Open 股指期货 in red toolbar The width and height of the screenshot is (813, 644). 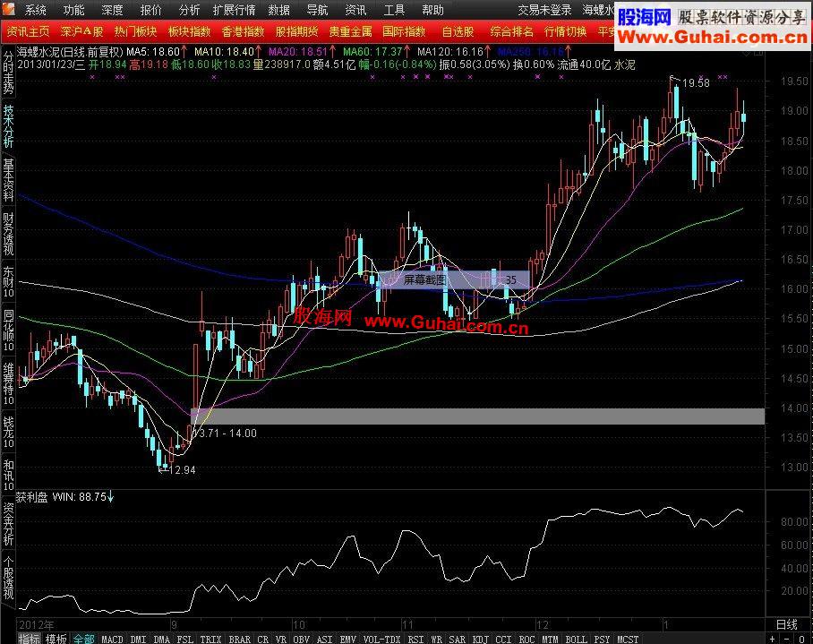pos(296,31)
